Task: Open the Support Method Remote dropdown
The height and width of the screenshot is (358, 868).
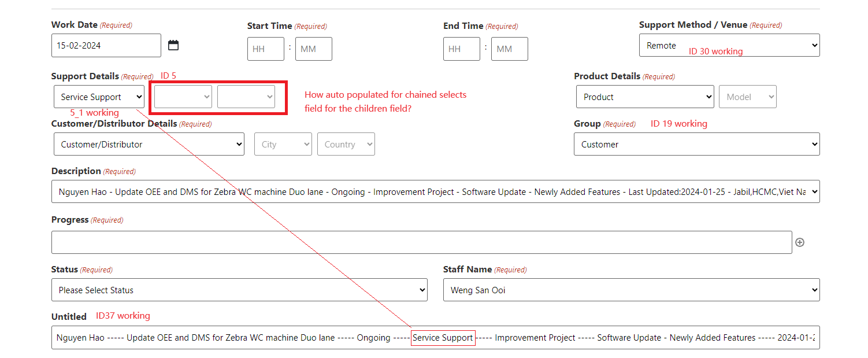Action: [x=729, y=45]
